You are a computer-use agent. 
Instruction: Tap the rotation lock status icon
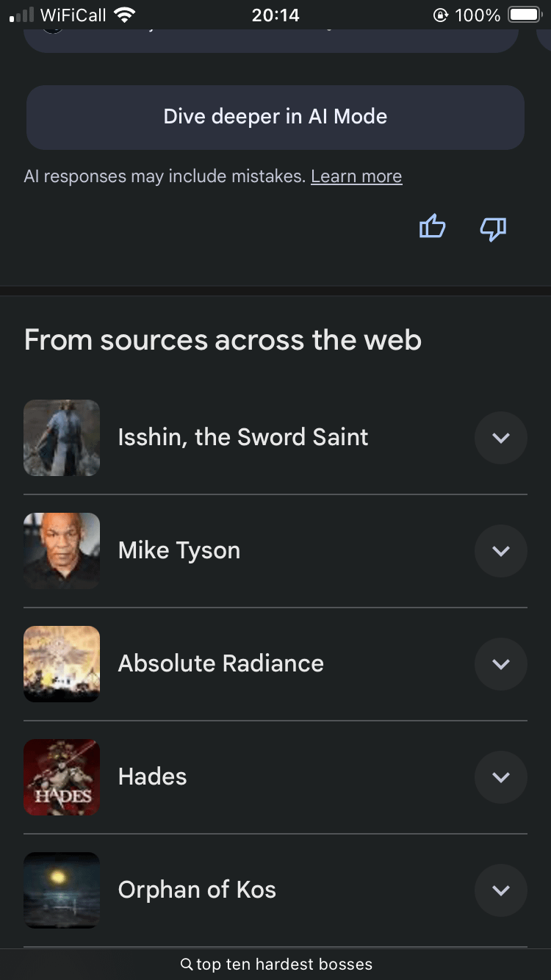tap(441, 15)
